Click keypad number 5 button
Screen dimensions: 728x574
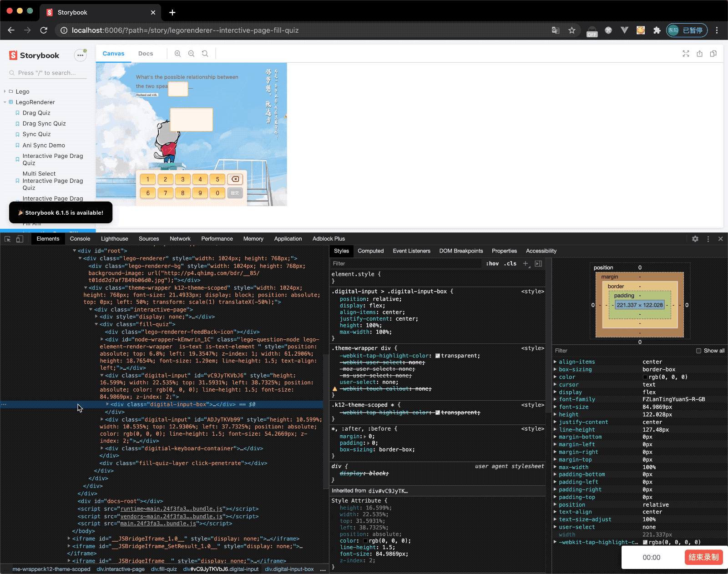point(217,179)
